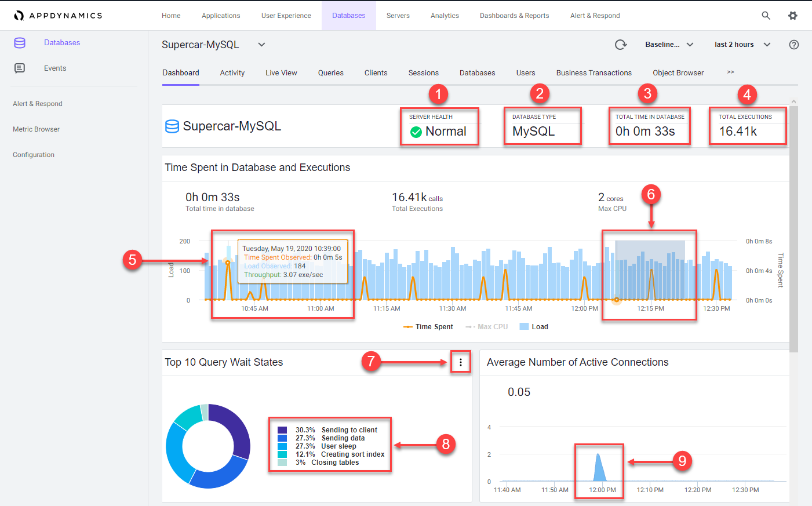Click the 0h 0m 33s Total Time value
This screenshot has height=506, width=812.
coord(645,132)
